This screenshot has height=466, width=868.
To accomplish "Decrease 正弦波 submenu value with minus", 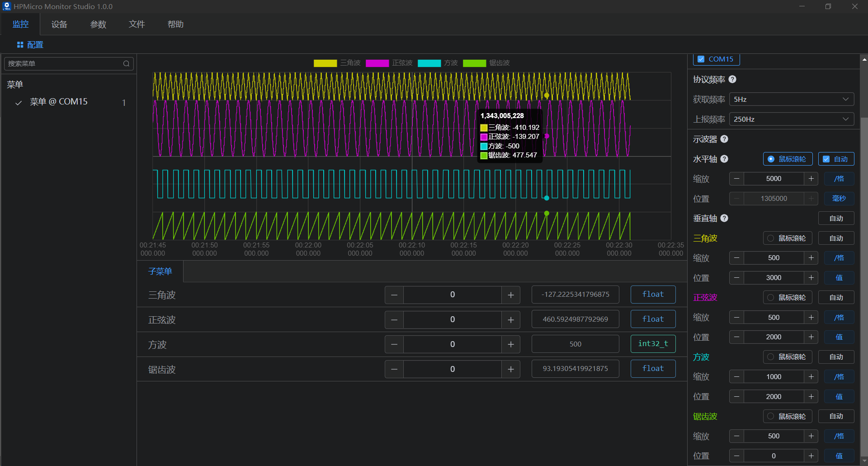I will [394, 320].
